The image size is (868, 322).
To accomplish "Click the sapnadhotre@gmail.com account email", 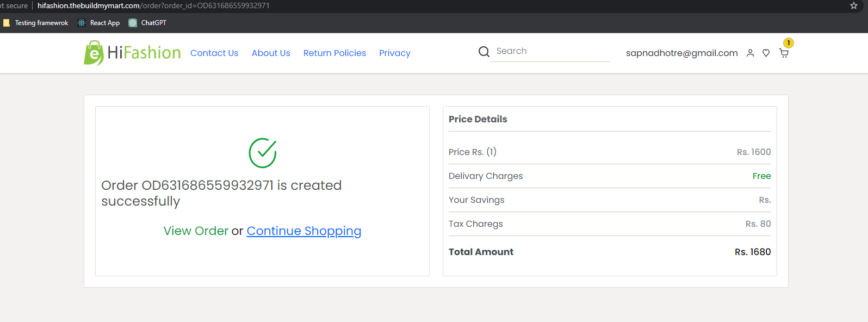I will (682, 53).
